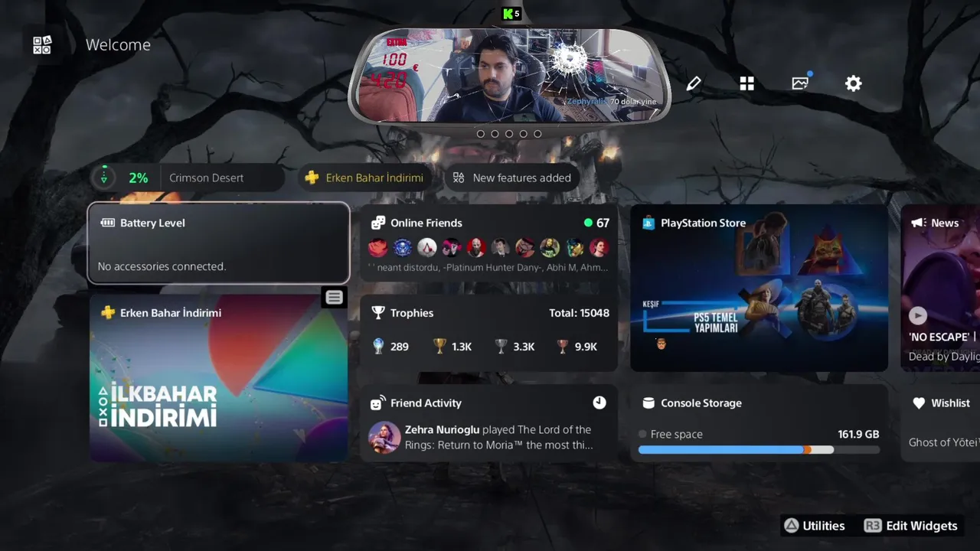Open the İlkbahar İndirimi promo banner
The width and height of the screenshot is (980, 551).
(219, 379)
